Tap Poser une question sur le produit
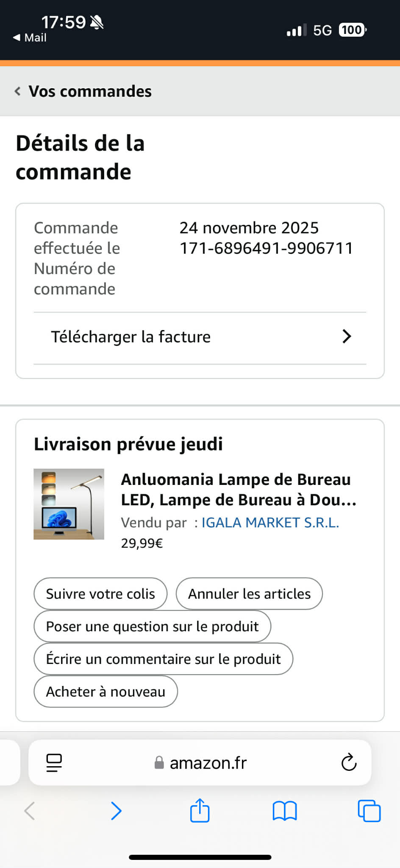Viewport: 400px width, 868px height. (152, 626)
